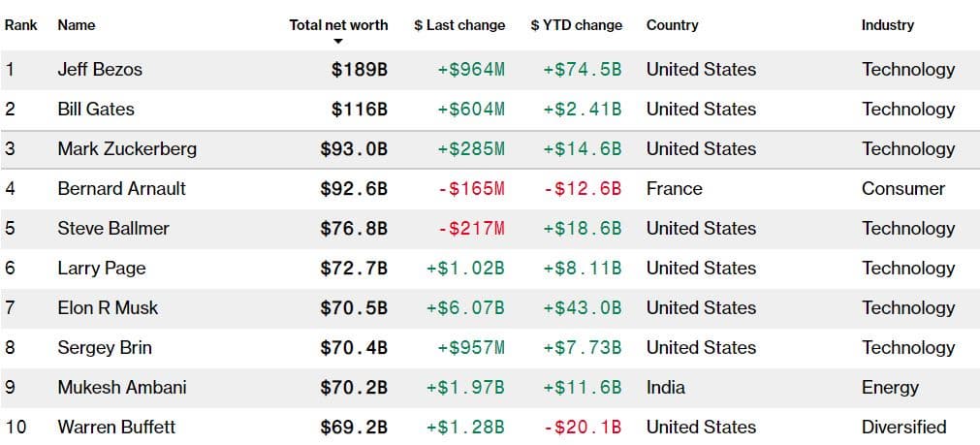Sort by Industry column header
This screenshot has width=980, height=445.
pyautogui.click(x=888, y=25)
